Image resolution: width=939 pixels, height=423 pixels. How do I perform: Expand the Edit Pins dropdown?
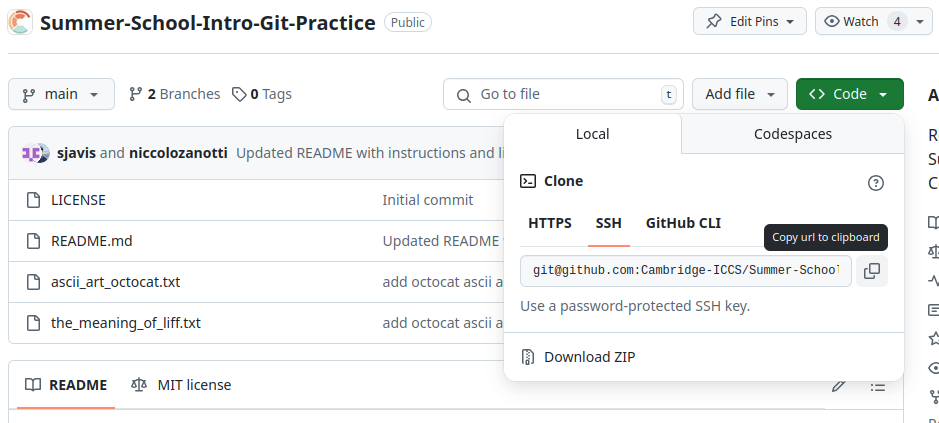(x=749, y=21)
